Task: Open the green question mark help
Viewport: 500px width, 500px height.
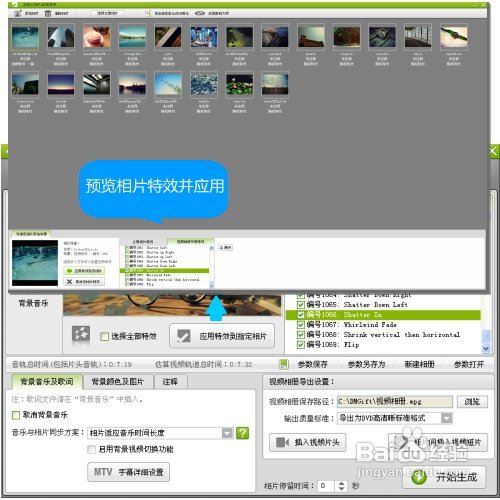Action: [242, 433]
